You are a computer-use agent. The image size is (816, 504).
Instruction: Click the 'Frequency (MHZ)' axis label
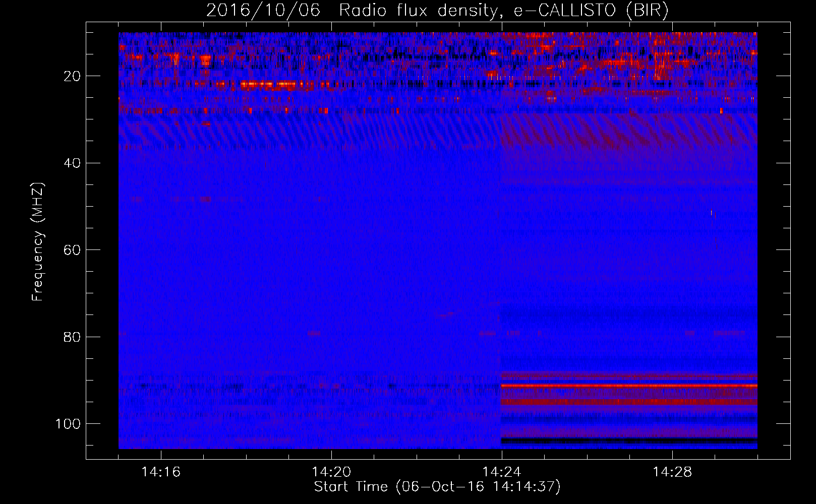coord(38,242)
